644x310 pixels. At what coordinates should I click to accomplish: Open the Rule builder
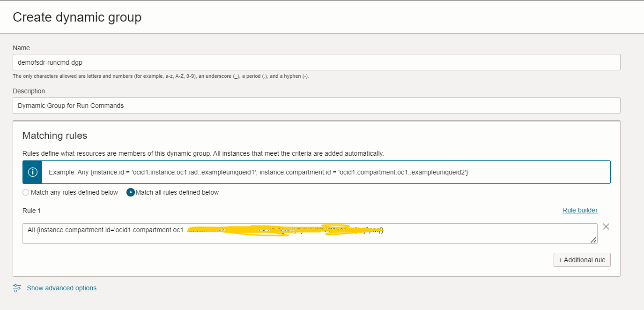point(580,210)
